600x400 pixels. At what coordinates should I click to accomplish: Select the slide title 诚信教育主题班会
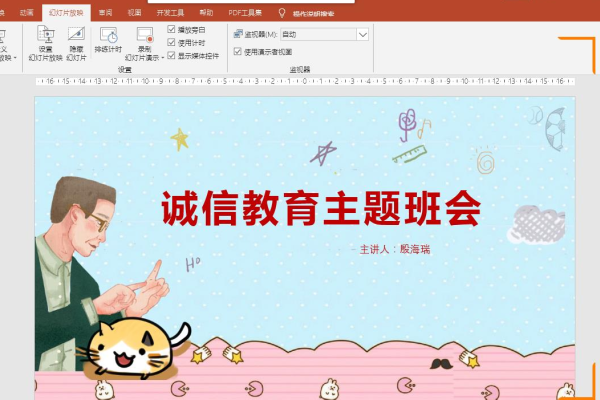point(320,210)
